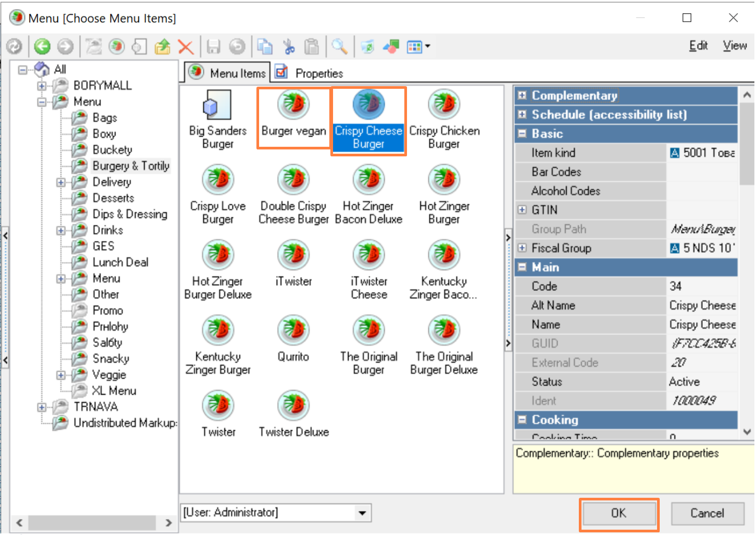This screenshot has width=756, height=535.
Task: Select the Big Sanders Burger item
Action: tap(218, 120)
